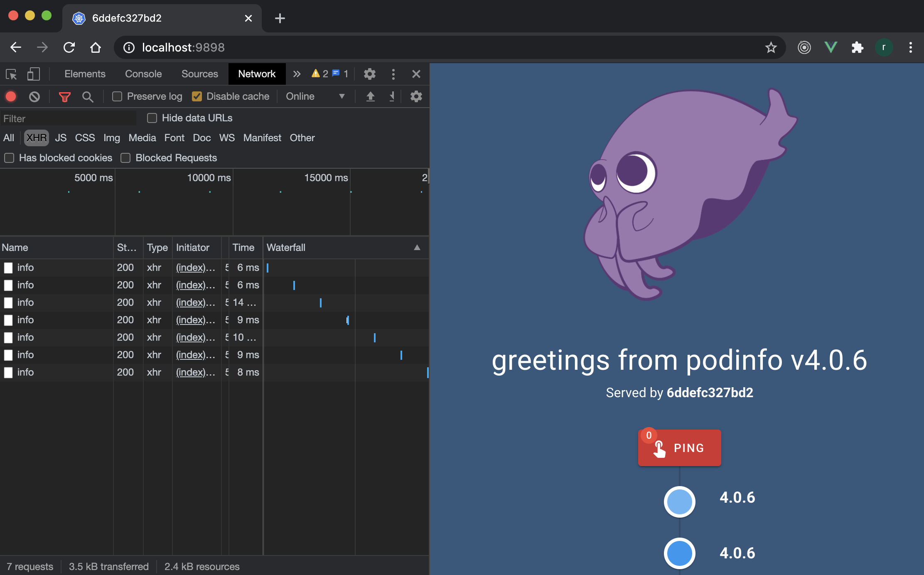This screenshot has width=924, height=575.
Task: Toggle the red filter funnel icon
Action: (x=64, y=97)
